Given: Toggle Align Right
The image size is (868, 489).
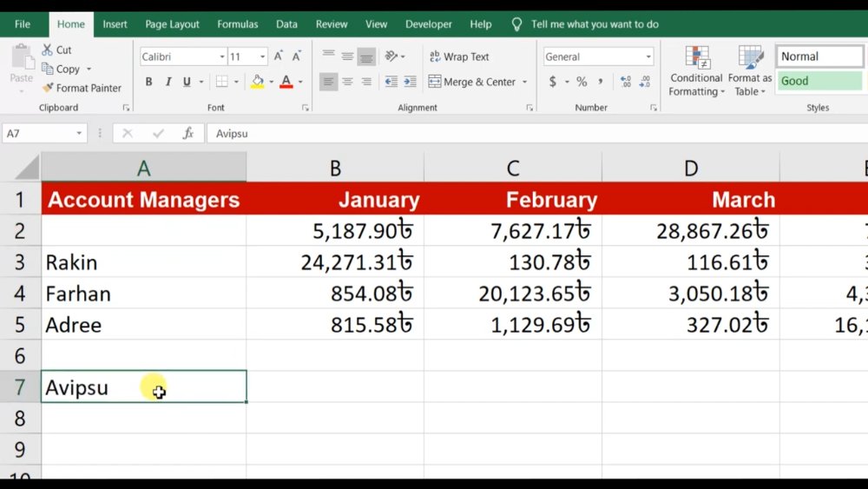Looking at the screenshot, I should (366, 82).
